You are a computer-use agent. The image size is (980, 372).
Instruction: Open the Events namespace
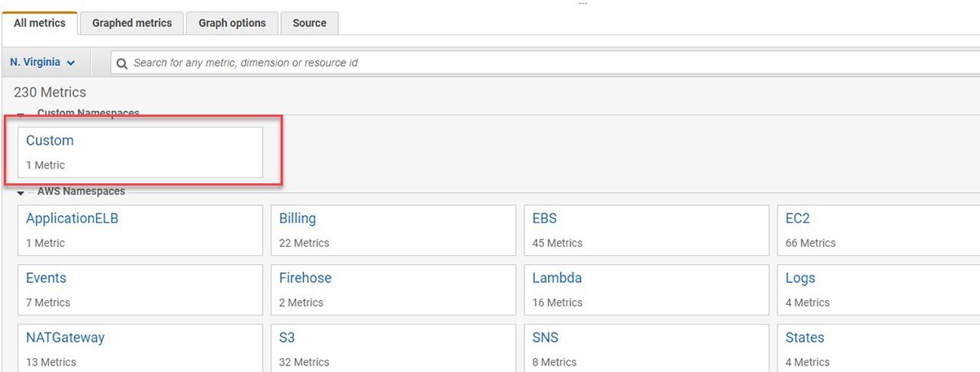coord(47,278)
